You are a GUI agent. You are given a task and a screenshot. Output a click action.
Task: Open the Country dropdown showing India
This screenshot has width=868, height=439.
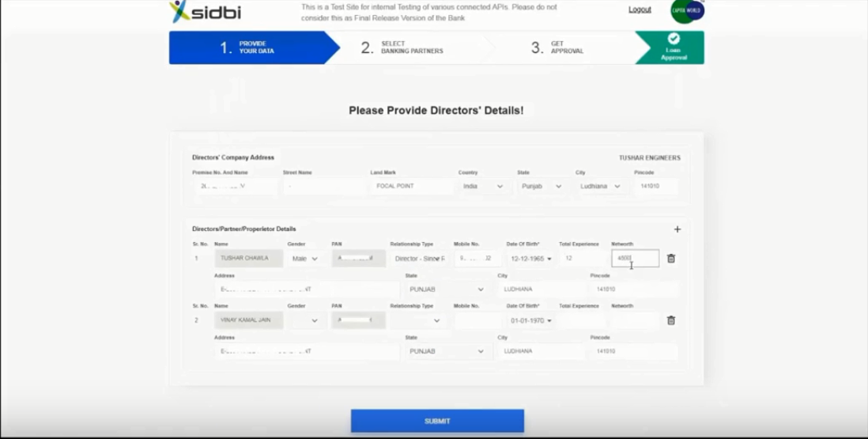(483, 186)
